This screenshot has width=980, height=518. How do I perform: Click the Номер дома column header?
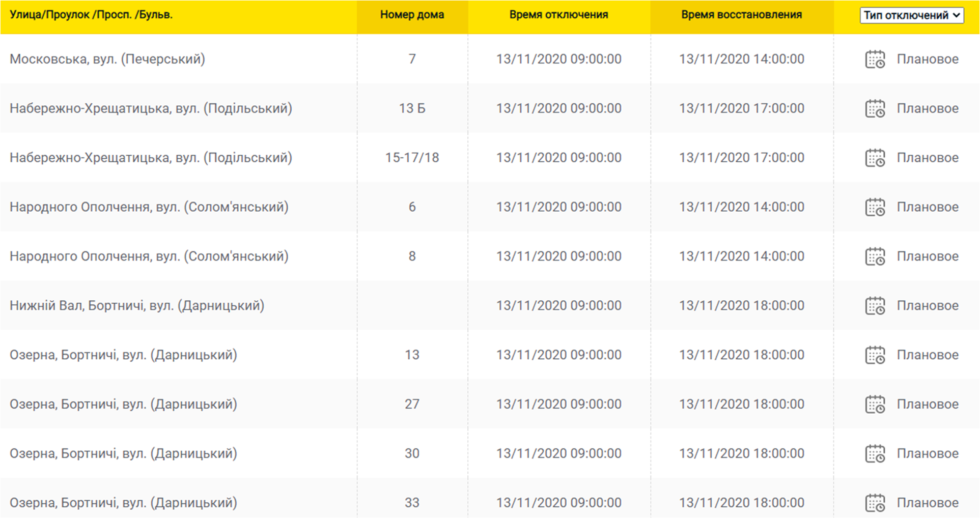coord(412,15)
